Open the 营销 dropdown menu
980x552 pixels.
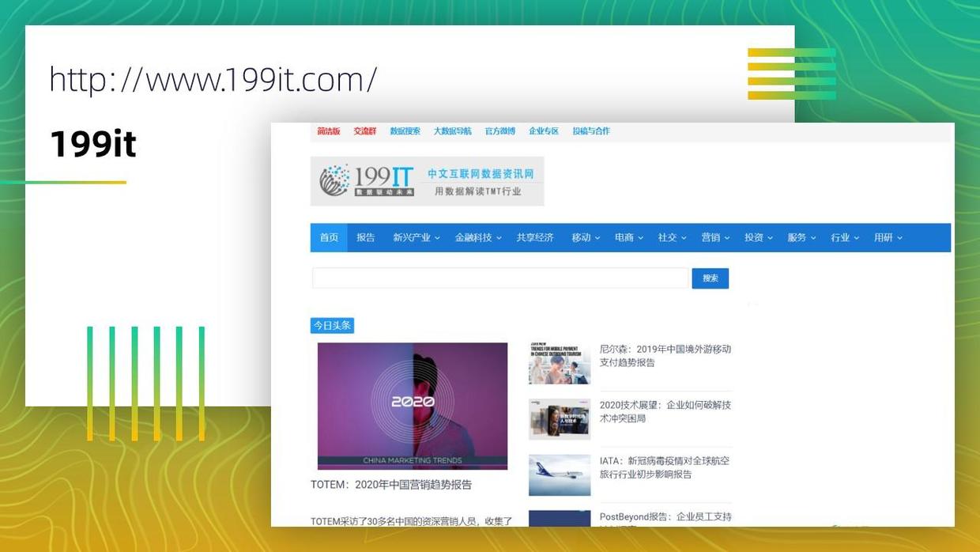click(x=710, y=237)
